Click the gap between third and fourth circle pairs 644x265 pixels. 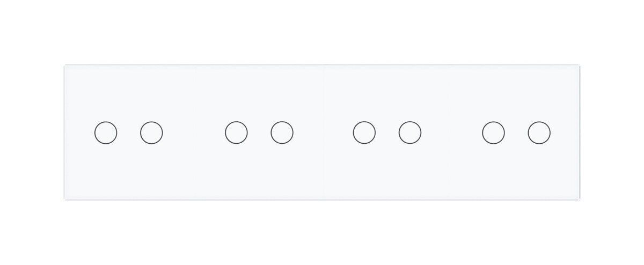[451, 132]
